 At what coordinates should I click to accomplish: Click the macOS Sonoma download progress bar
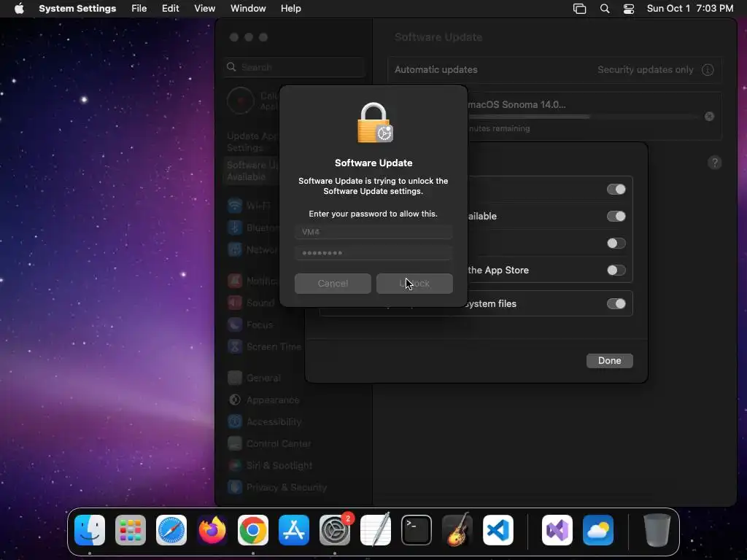point(584,116)
